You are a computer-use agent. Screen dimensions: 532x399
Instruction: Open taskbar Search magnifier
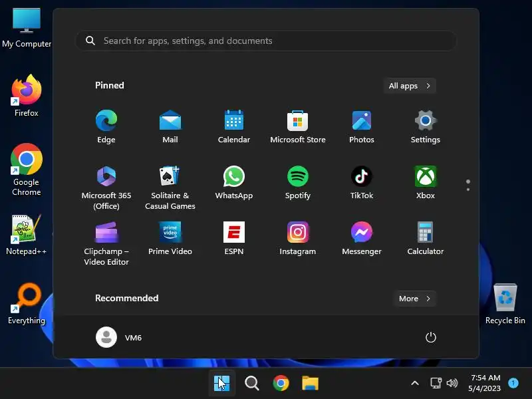[x=252, y=384]
